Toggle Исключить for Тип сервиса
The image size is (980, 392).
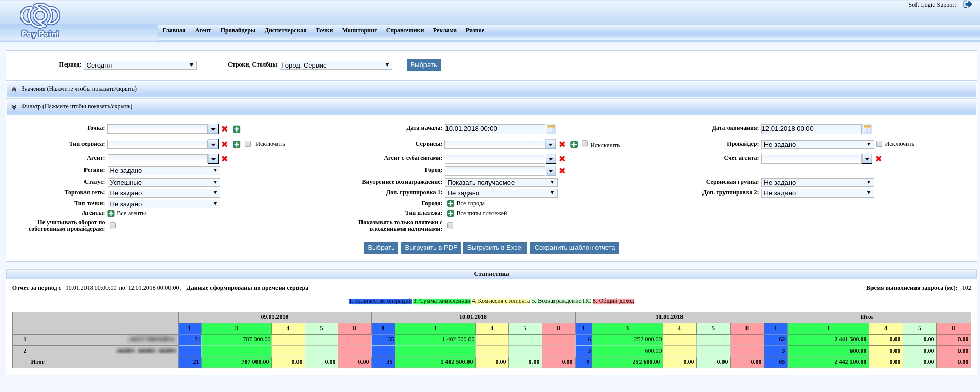[x=248, y=144]
